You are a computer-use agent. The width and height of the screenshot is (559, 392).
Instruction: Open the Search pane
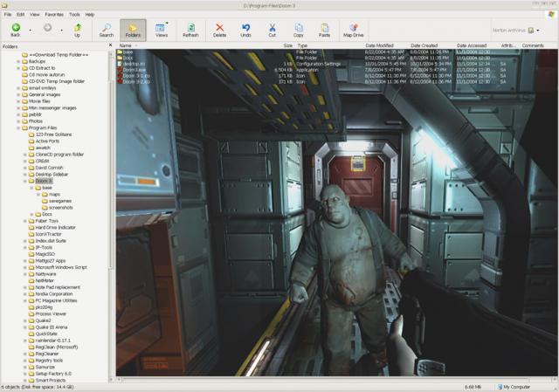coord(107,31)
